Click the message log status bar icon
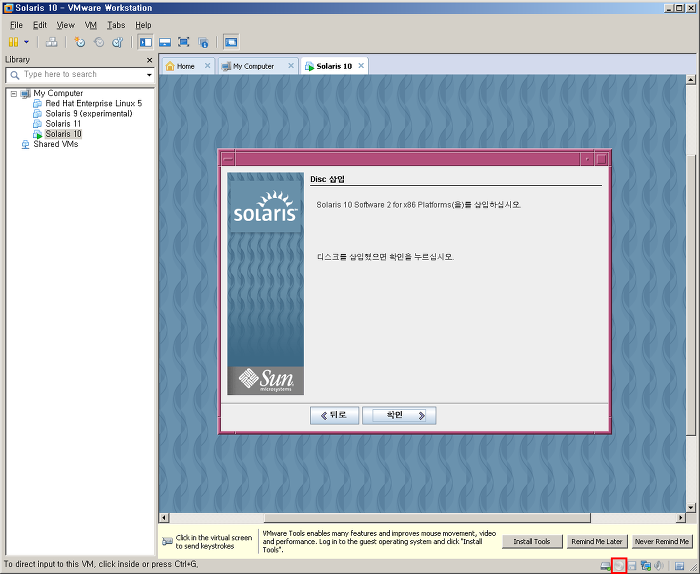 point(679,566)
